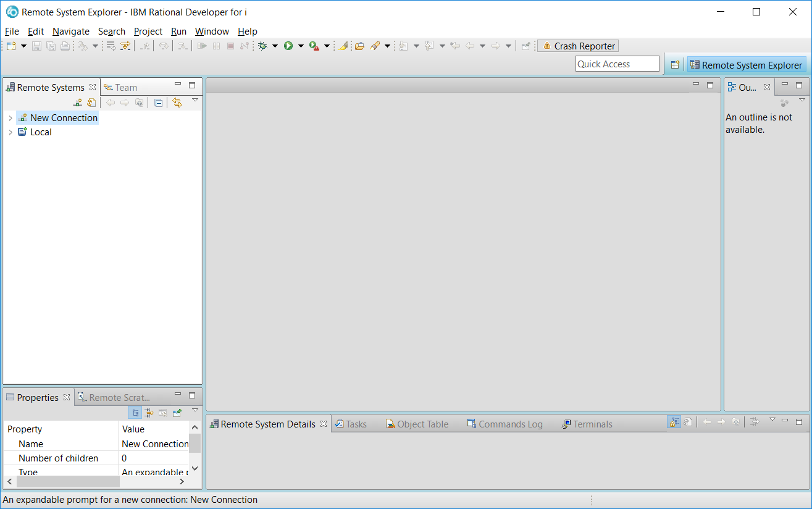Toggle the Link with Editor icon
The image size is (812, 509).
(x=178, y=103)
